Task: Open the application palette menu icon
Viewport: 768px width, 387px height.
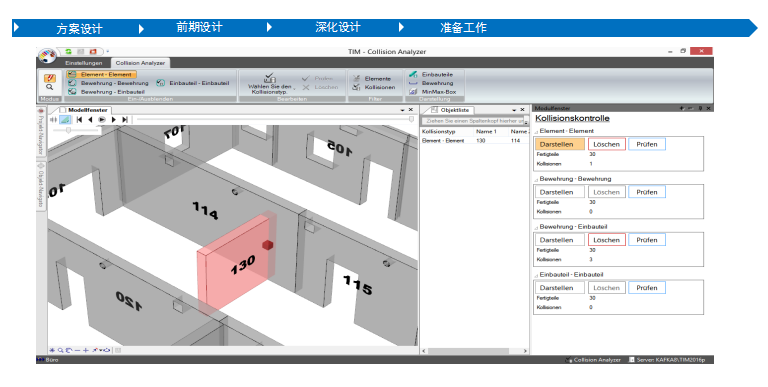Action: click(x=48, y=56)
